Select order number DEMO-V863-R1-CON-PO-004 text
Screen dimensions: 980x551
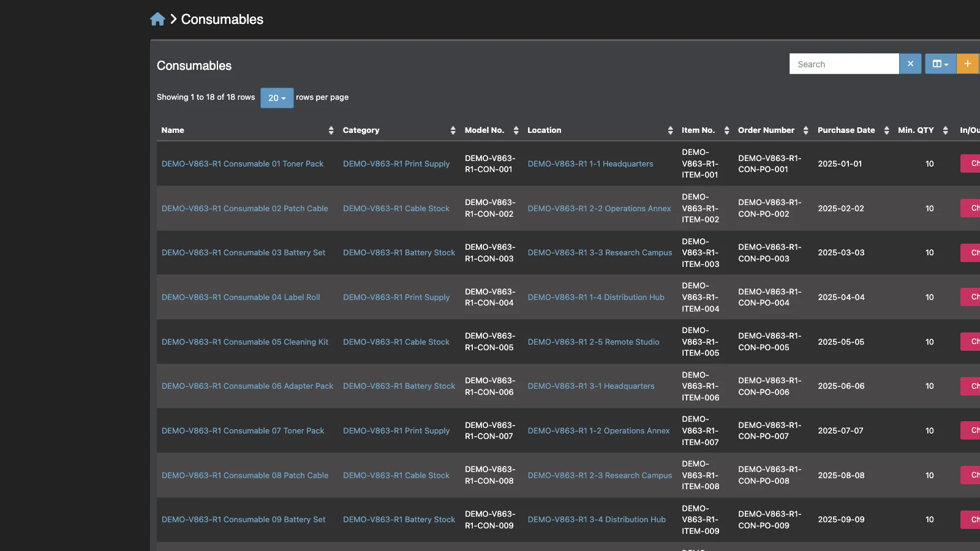tap(769, 297)
